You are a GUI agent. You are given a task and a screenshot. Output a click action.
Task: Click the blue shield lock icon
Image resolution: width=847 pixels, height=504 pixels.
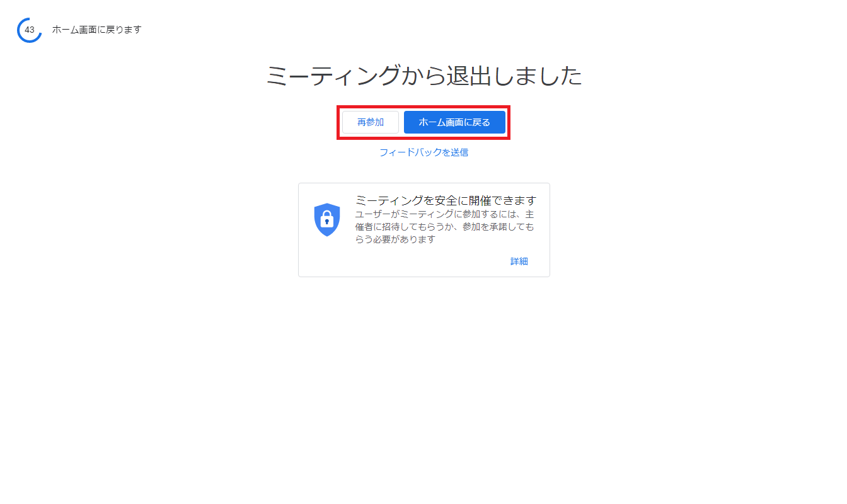327,220
